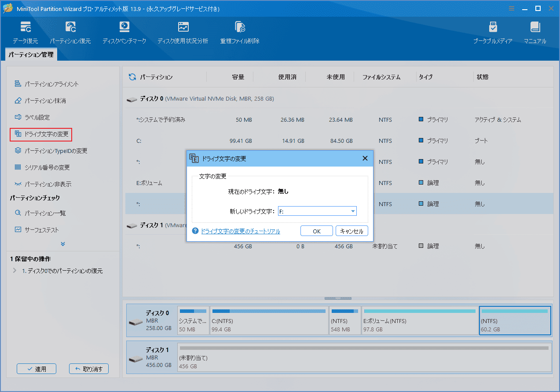Open ドライブ文字の変更のチュートリアル link
This screenshot has height=392, width=560.
[241, 231]
